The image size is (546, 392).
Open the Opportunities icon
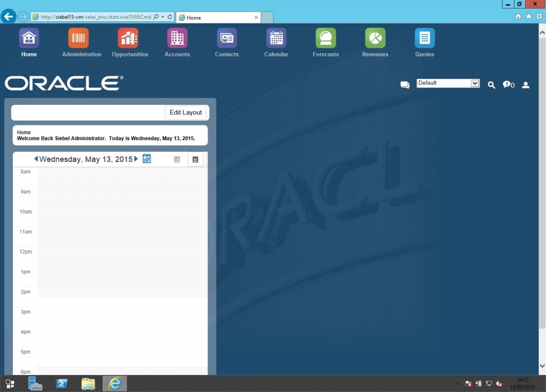click(x=128, y=38)
